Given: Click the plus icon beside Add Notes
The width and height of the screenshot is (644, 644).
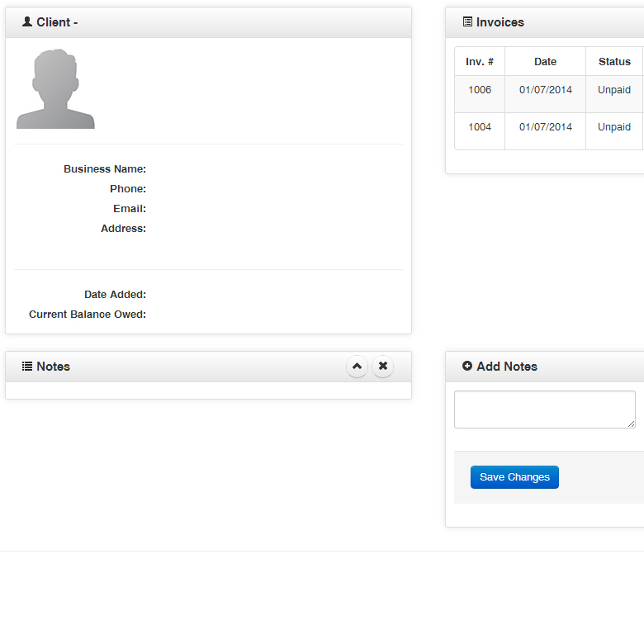Looking at the screenshot, I should [x=467, y=367].
